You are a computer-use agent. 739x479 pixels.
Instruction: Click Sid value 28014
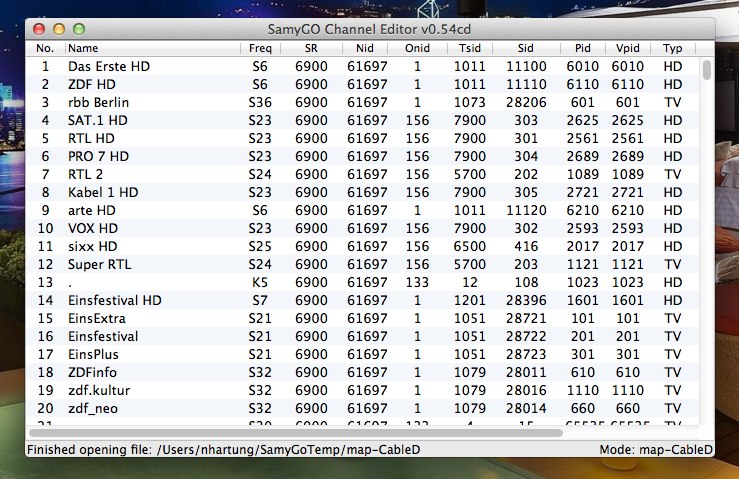(x=526, y=408)
